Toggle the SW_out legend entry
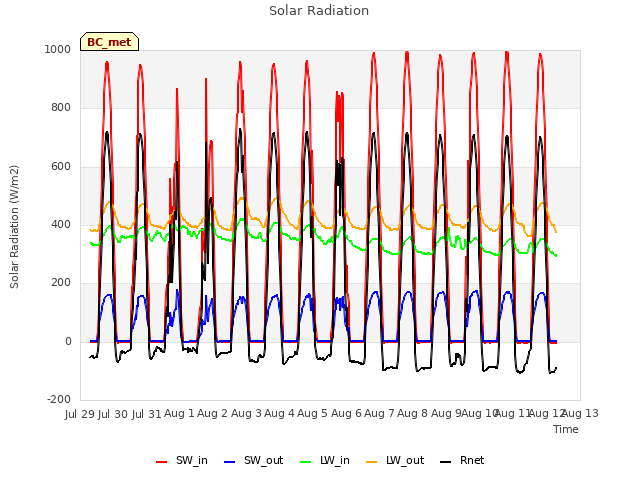Image resolution: width=640 pixels, height=480 pixels. (253, 460)
